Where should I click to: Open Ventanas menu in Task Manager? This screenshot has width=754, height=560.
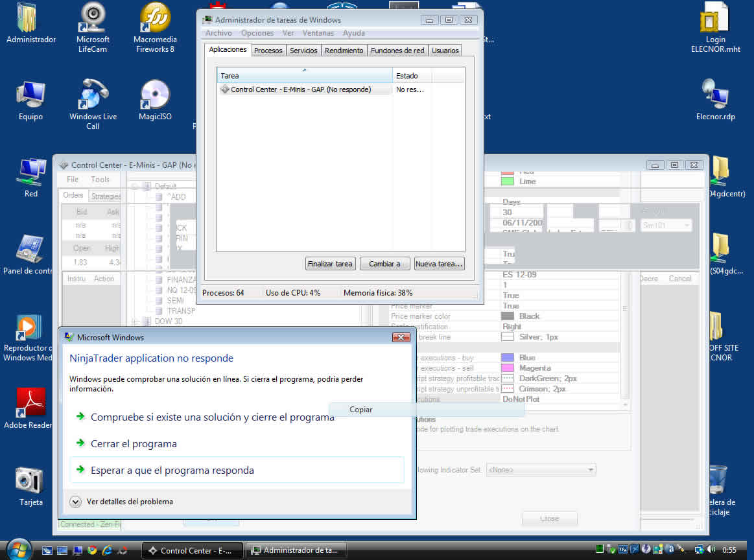tap(318, 33)
